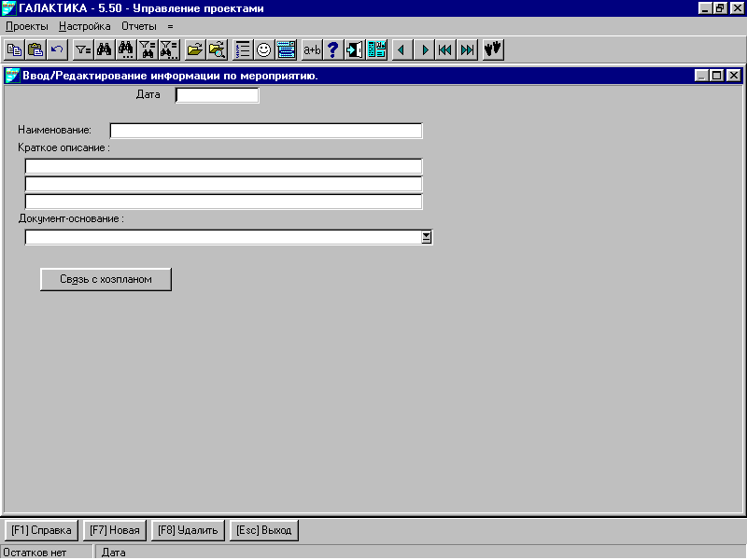Click the open folder toolbar icon
747x560 pixels.
coord(195,49)
